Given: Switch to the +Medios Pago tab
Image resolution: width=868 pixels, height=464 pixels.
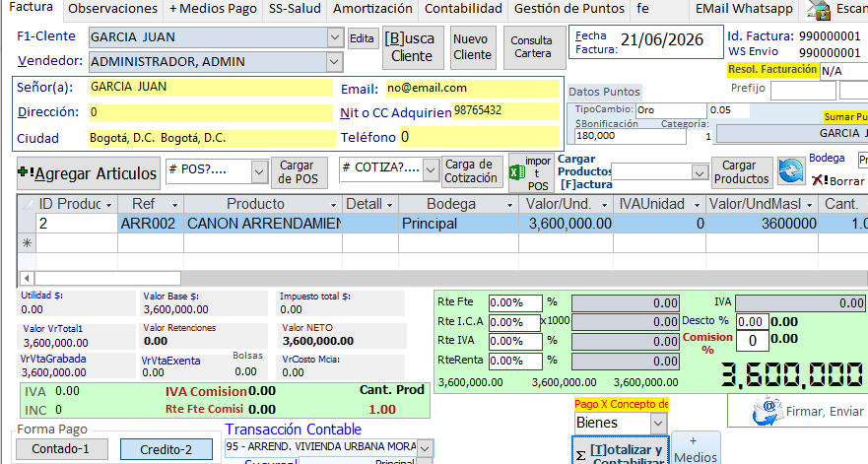Looking at the screenshot, I should pyautogui.click(x=213, y=9).
